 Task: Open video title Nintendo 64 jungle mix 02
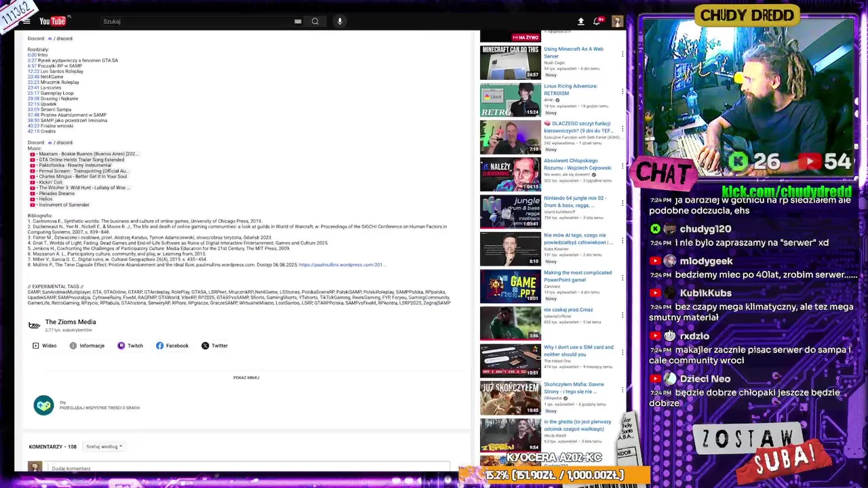pos(575,201)
